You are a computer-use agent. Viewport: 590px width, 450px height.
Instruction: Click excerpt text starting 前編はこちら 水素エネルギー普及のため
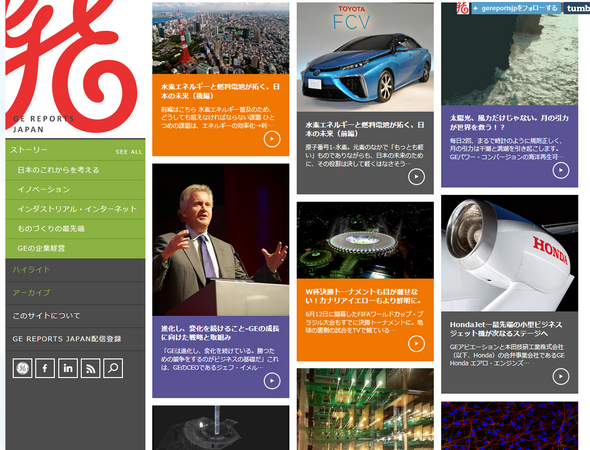[x=218, y=117]
